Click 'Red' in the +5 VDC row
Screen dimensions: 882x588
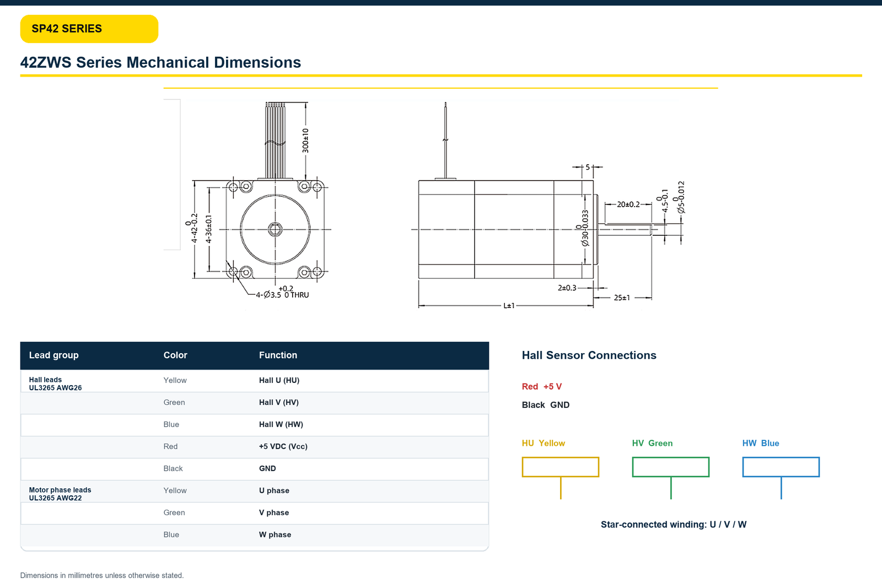tap(170, 446)
